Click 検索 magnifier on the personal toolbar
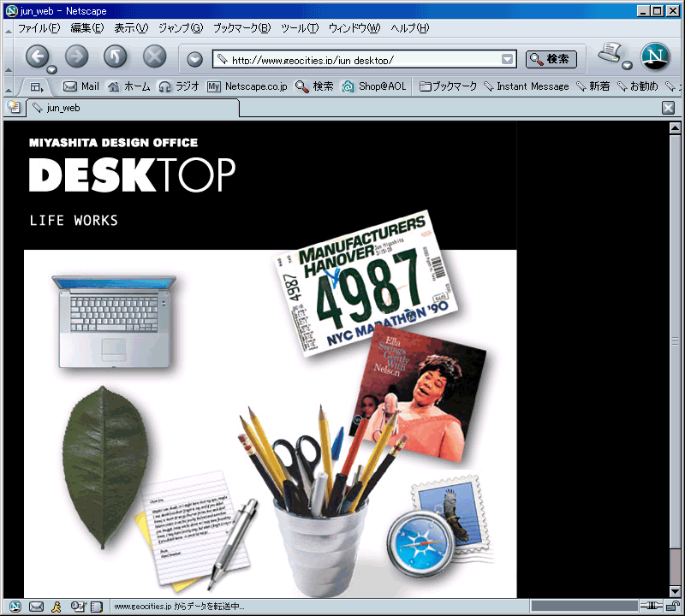 click(314, 86)
